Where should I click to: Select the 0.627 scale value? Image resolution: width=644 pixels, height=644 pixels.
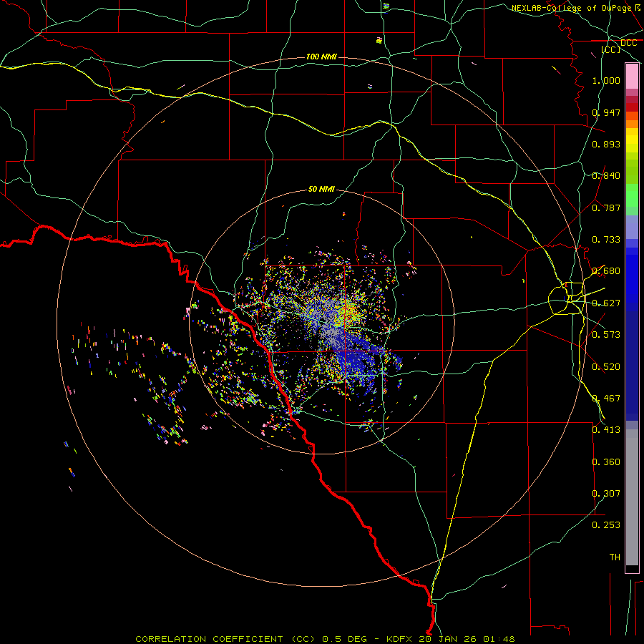[606, 303]
